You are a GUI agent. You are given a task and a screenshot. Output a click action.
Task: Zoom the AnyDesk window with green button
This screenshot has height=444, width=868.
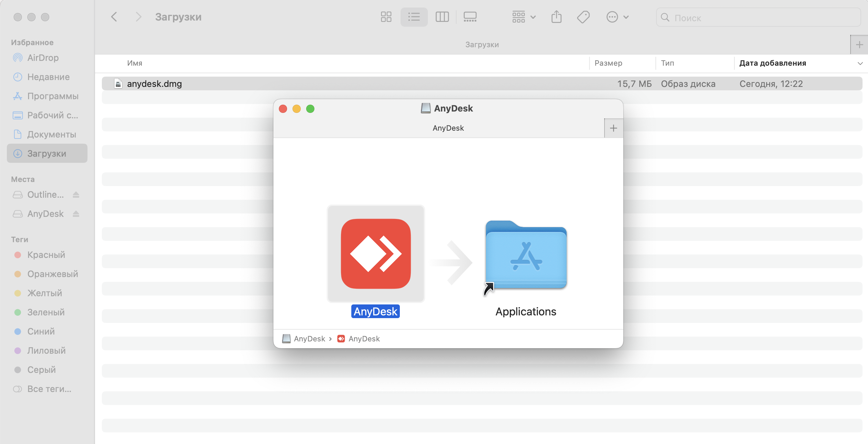coord(310,108)
